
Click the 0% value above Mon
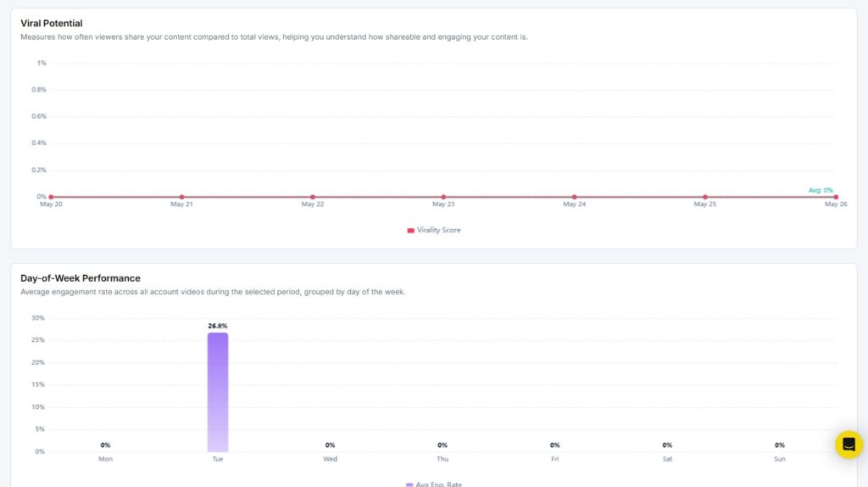click(105, 445)
